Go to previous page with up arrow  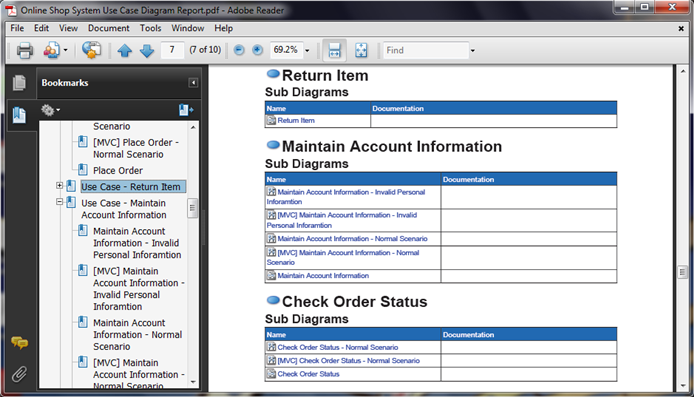pos(124,50)
